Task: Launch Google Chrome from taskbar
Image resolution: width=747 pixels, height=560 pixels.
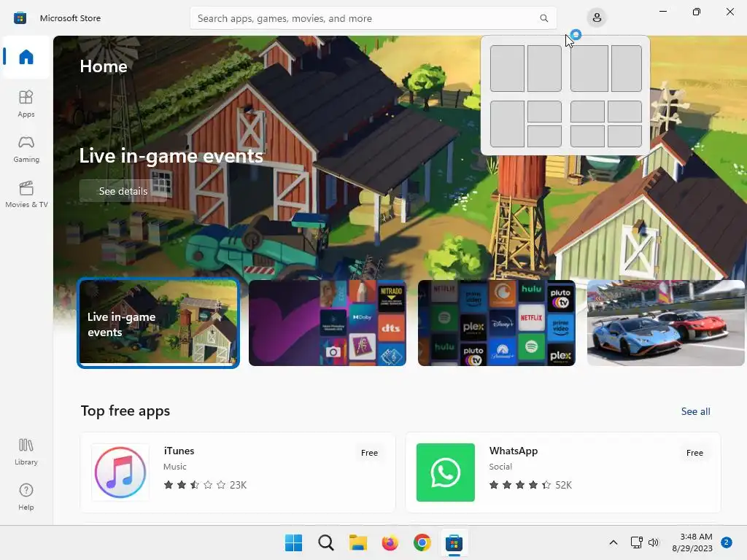Action: pos(422,542)
